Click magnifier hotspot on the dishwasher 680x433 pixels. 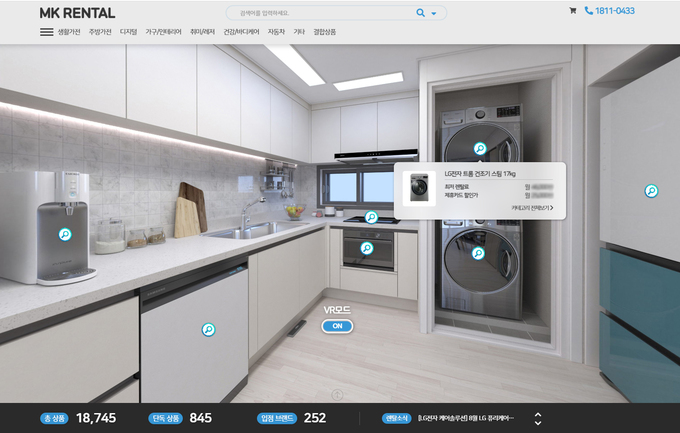click(x=208, y=329)
